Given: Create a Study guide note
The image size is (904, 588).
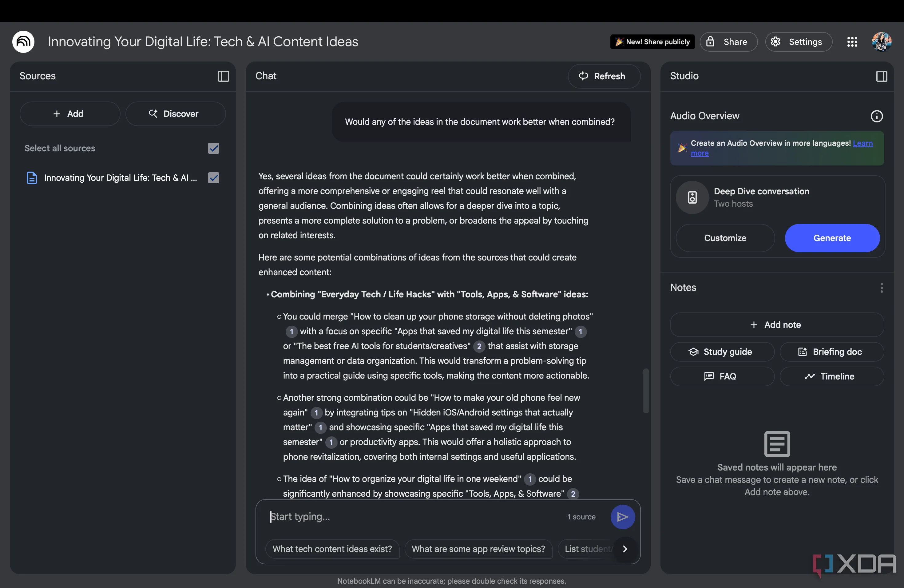Looking at the screenshot, I should 722,352.
